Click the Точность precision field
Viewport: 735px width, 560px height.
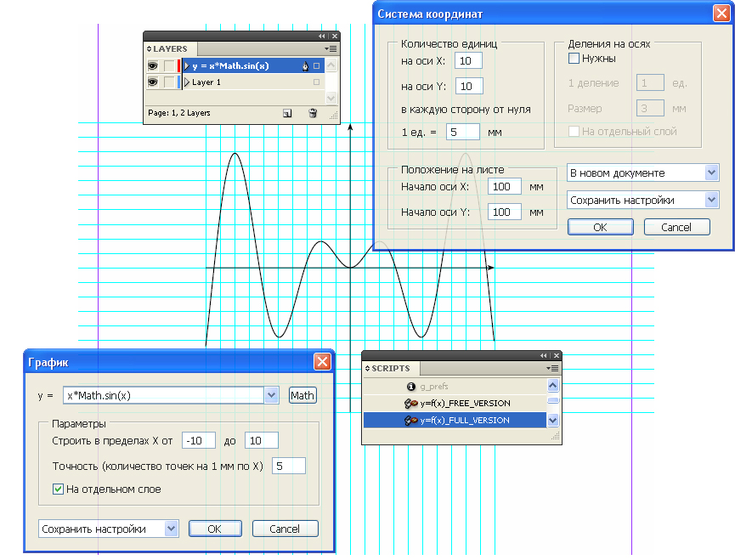point(289,466)
